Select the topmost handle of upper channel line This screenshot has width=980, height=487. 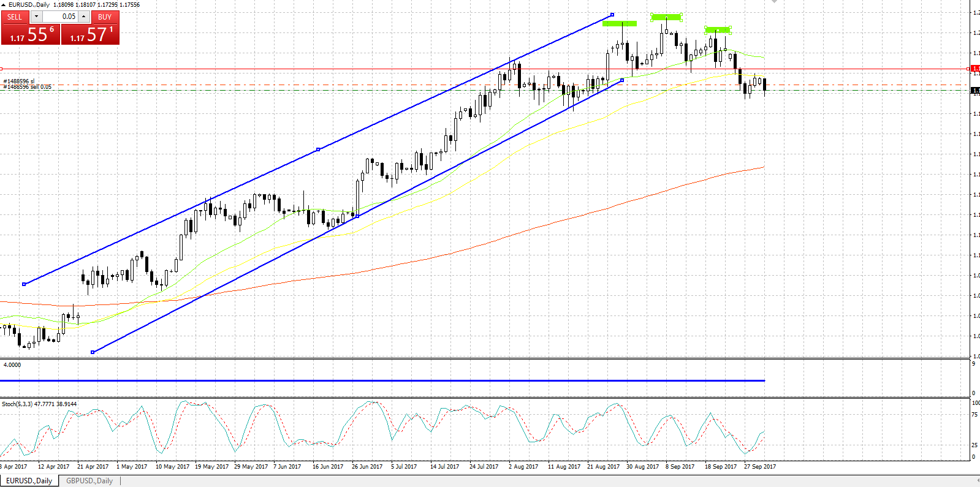click(x=612, y=15)
